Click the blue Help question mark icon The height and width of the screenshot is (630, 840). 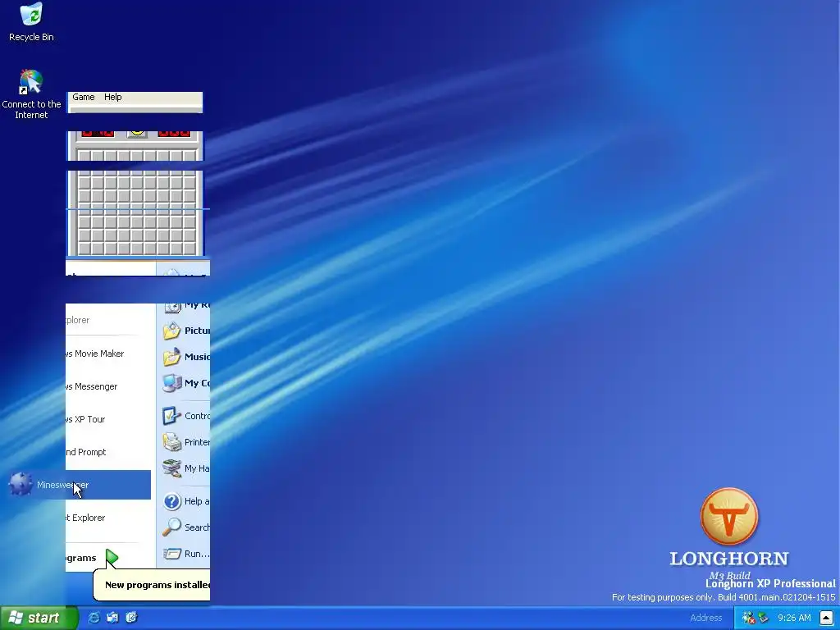172,501
